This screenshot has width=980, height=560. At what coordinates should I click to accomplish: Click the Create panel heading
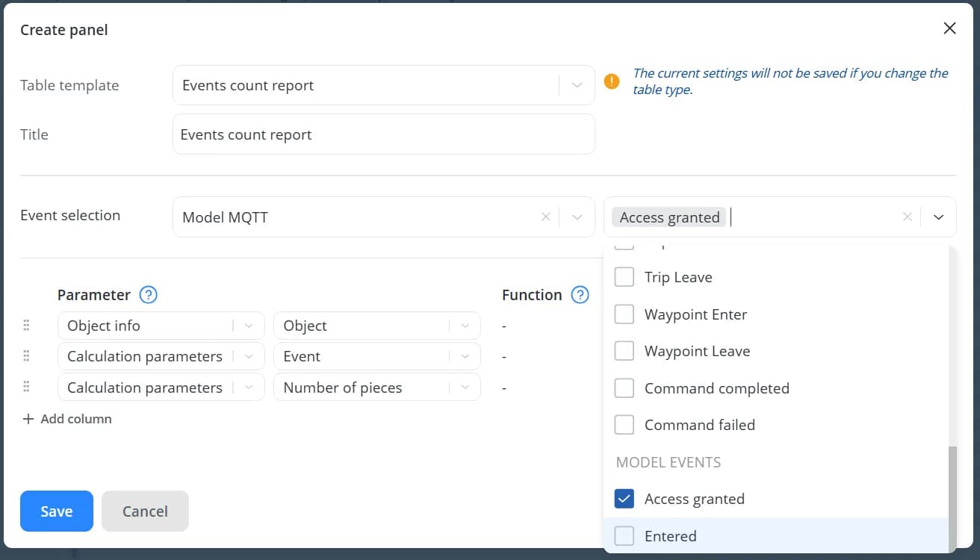pyautogui.click(x=64, y=30)
